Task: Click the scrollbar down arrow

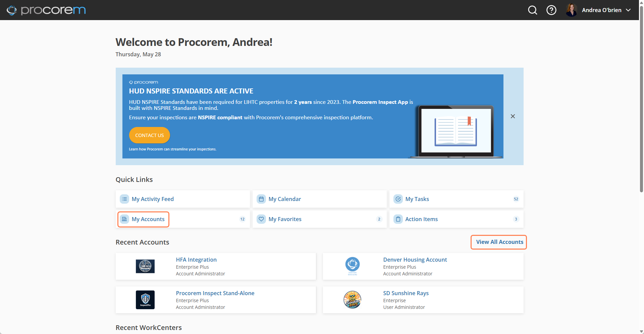Action: tap(641, 331)
